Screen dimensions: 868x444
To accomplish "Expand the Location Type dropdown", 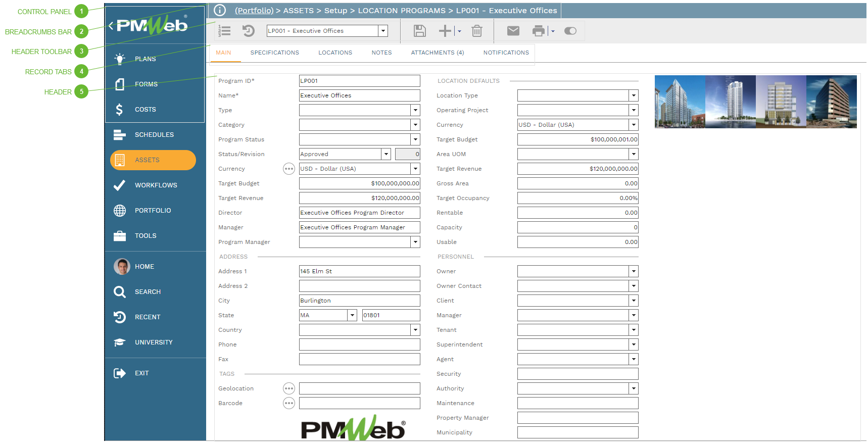I will (x=634, y=95).
